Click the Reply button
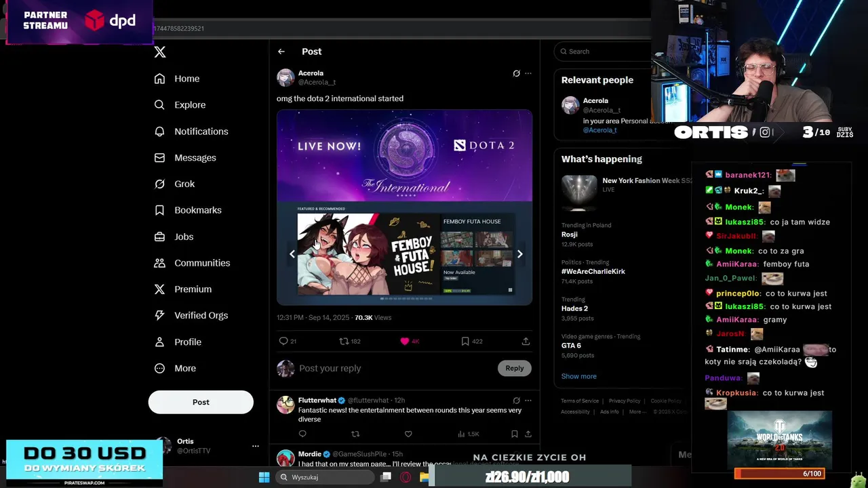This screenshot has width=868, height=488. tap(515, 368)
